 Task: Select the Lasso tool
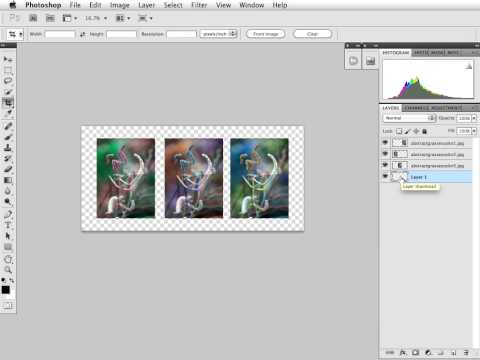8,81
